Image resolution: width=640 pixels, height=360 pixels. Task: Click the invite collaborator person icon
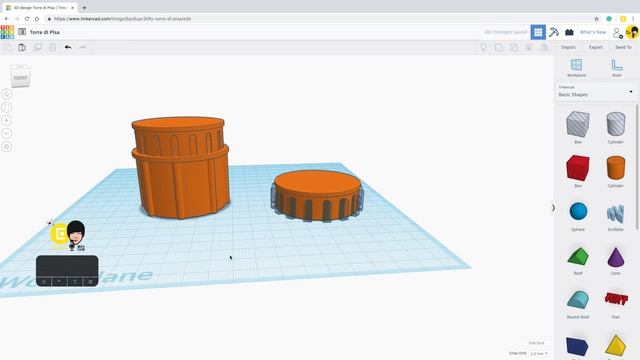click(x=618, y=33)
